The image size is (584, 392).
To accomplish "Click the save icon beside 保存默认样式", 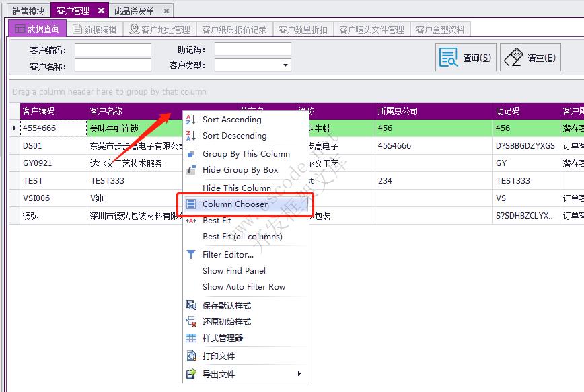I will tap(190, 305).
